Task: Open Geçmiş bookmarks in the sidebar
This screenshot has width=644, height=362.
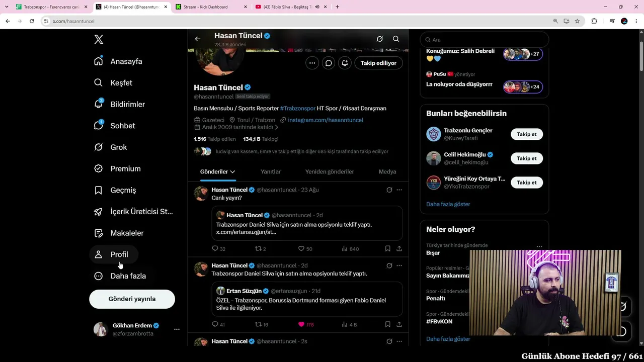Action: click(115, 190)
